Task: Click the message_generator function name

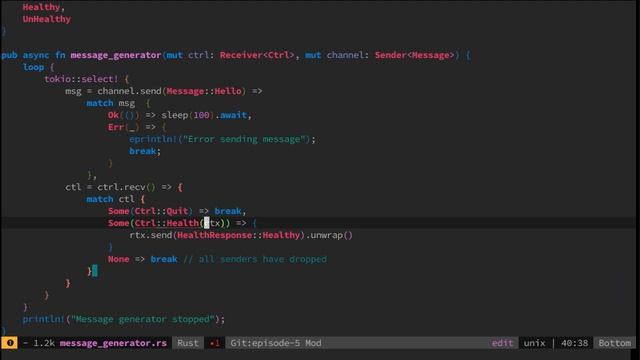Action: [116, 56]
